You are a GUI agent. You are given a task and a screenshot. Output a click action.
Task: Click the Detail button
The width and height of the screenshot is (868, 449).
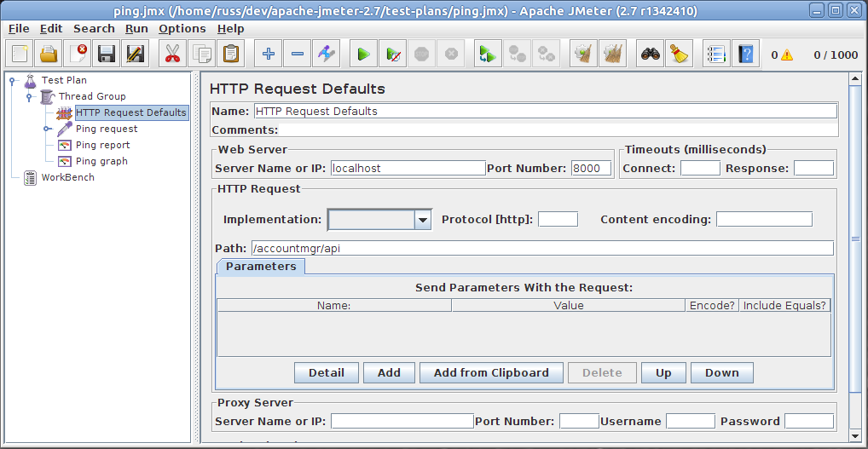click(327, 372)
